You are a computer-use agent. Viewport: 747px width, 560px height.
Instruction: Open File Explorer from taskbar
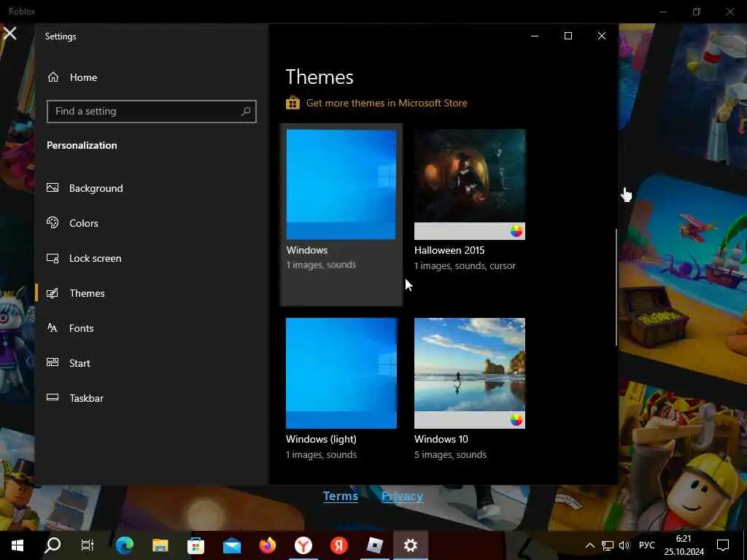pos(160,545)
